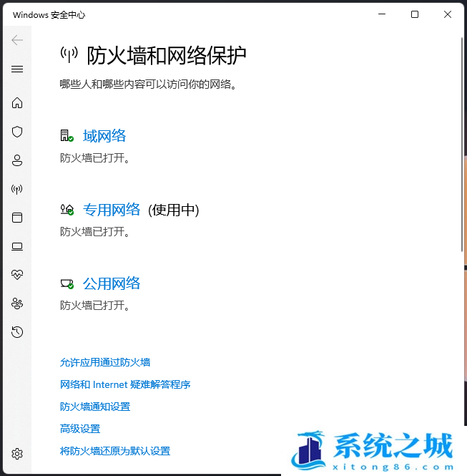
Task: Open 网络和 Internet 疑难解答程序 link
Action: tap(125, 384)
